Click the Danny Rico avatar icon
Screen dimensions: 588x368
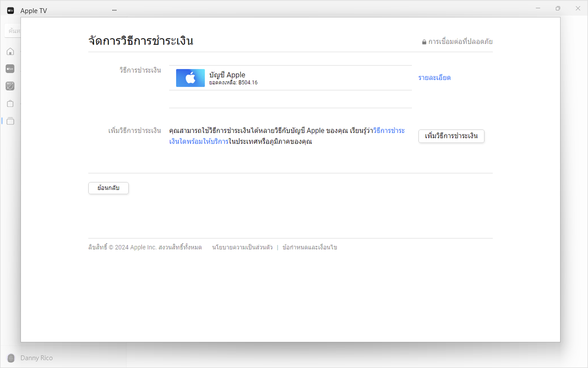11,358
